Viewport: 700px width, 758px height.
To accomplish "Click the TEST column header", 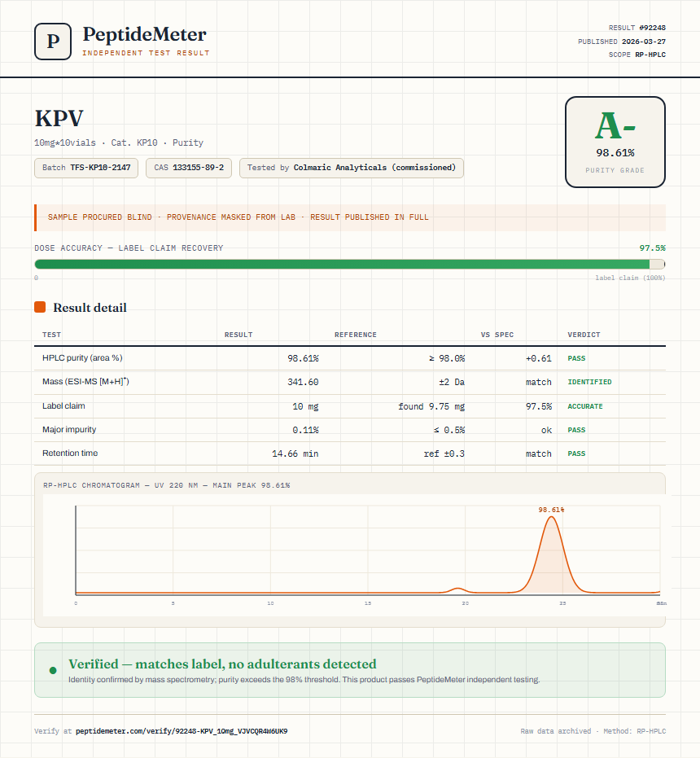I will [x=52, y=335].
